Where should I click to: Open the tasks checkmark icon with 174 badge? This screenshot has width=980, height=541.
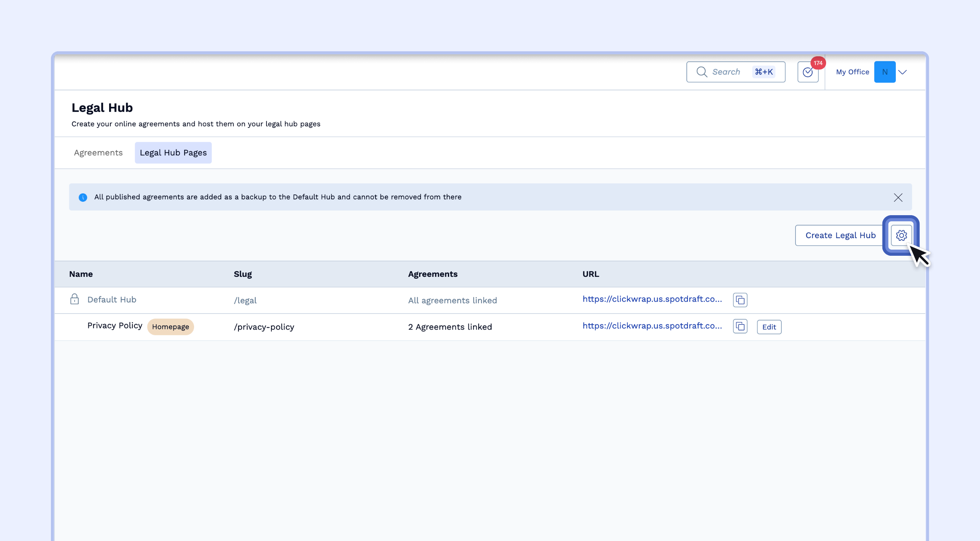(808, 72)
